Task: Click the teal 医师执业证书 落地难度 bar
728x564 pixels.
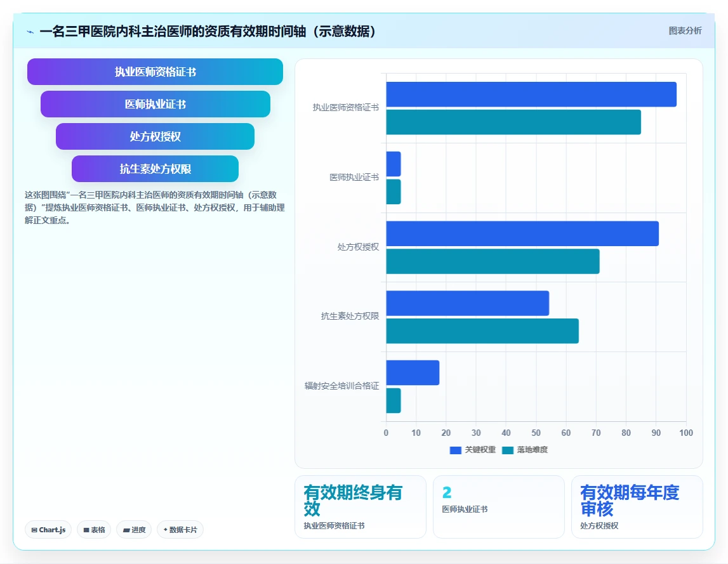Action: point(394,192)
